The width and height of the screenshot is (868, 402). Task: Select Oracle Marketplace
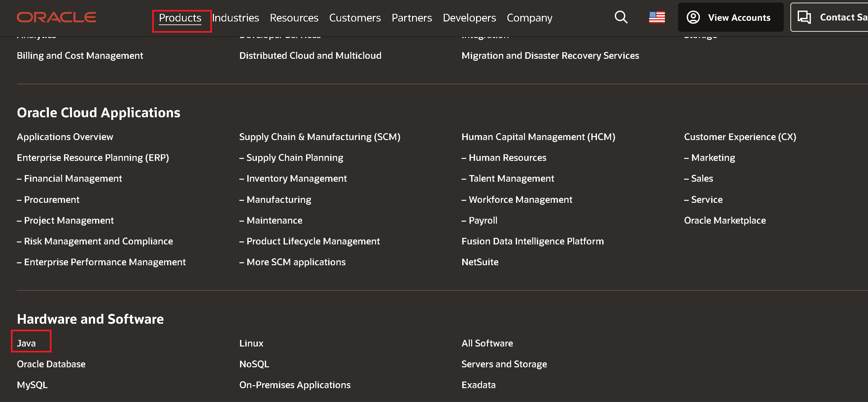click(x=725, y=220)
